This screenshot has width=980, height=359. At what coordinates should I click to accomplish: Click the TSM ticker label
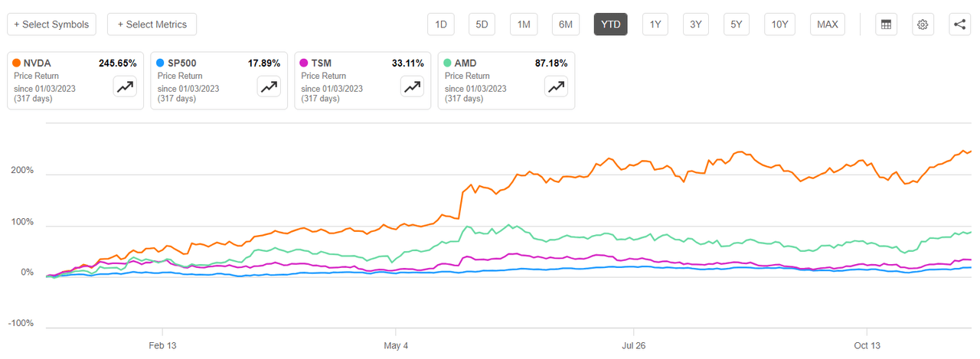(322, 64)
